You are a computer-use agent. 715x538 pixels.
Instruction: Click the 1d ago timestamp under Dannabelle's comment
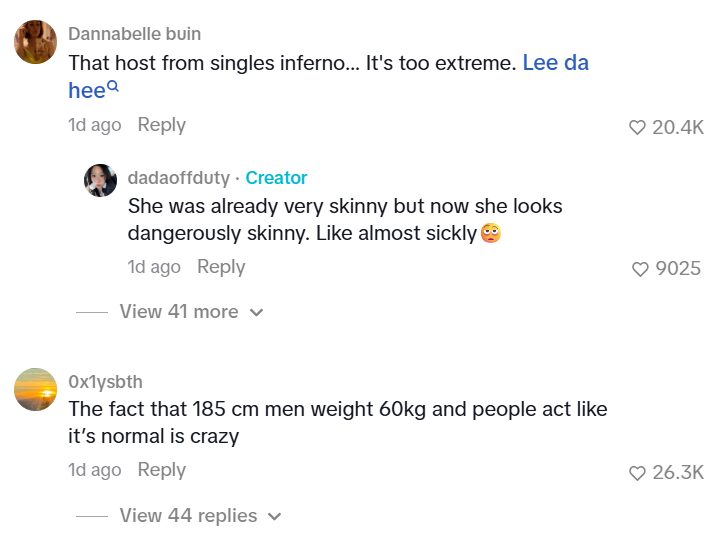tap(94, 125)
